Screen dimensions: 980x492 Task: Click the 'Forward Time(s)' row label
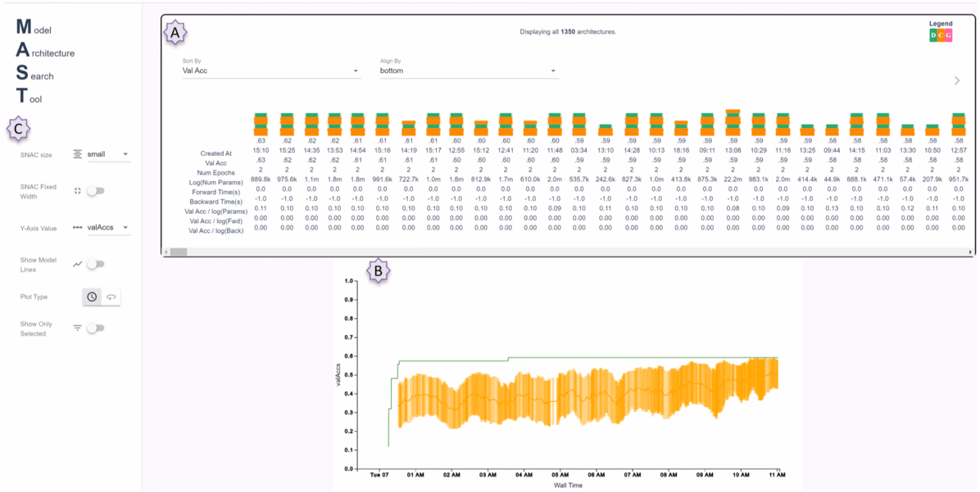[215, 192]
